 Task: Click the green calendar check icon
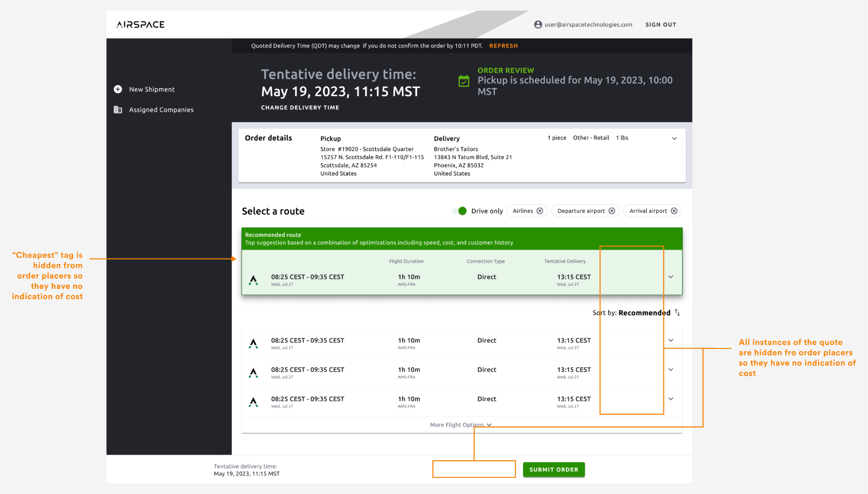point(464,81)
